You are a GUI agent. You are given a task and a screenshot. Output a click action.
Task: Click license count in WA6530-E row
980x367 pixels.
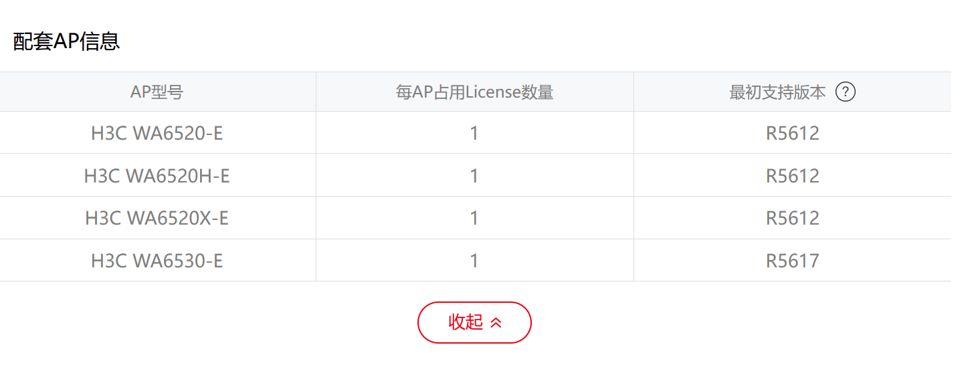tap(474, 261)
